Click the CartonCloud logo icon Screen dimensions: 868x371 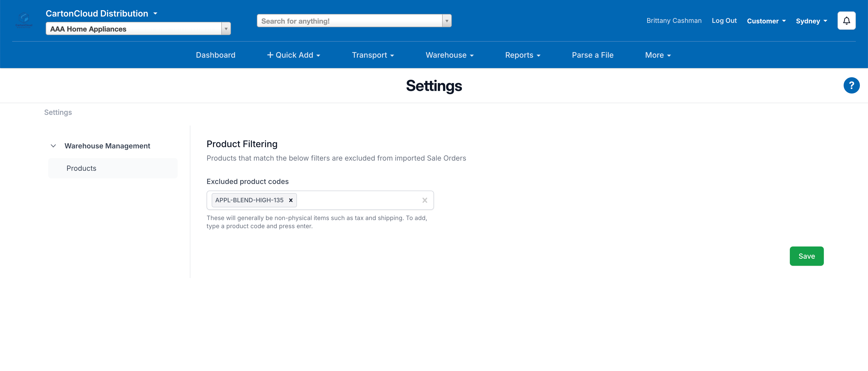pos(24,20)
